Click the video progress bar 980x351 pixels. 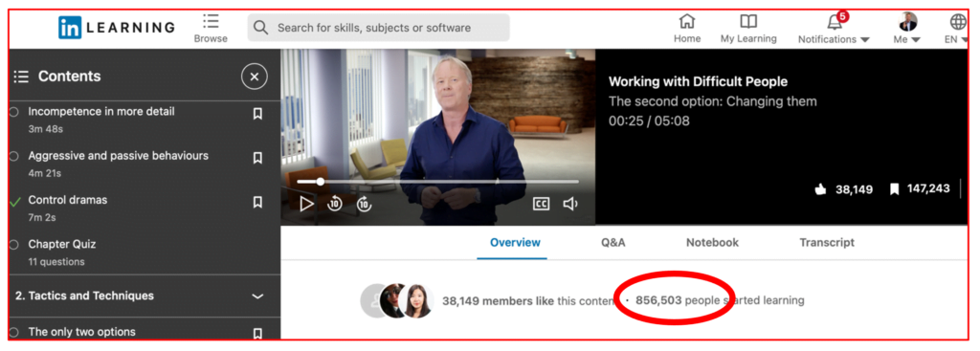click(437, 182)
